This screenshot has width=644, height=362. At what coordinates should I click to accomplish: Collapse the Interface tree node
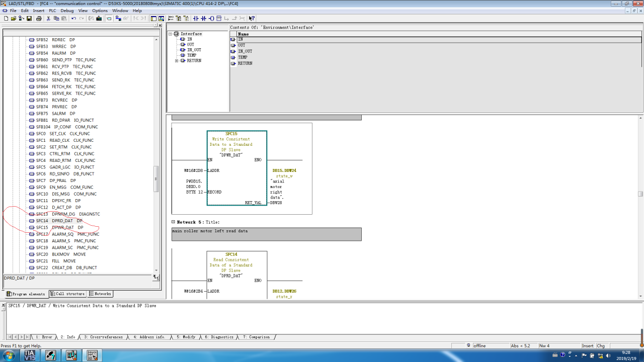pyautogui.click(x=171, y=34)
